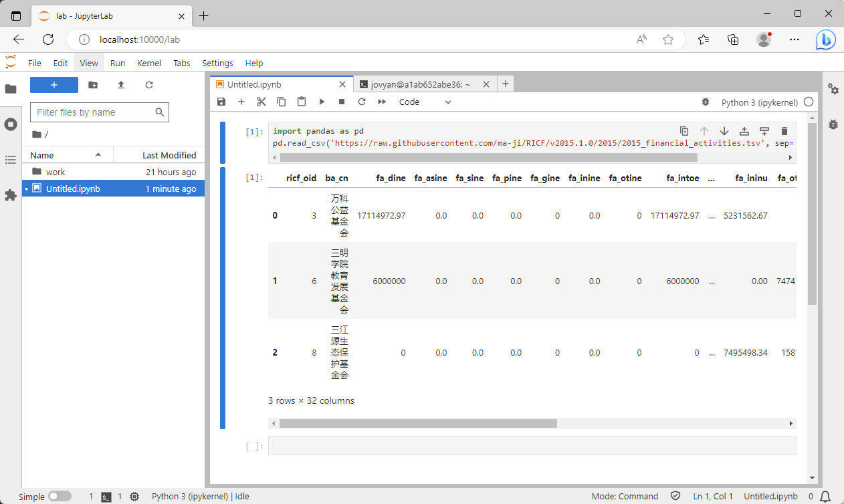Open the work folder
The height and width of the screenshot is (504, 844).
tap(56, 172)
